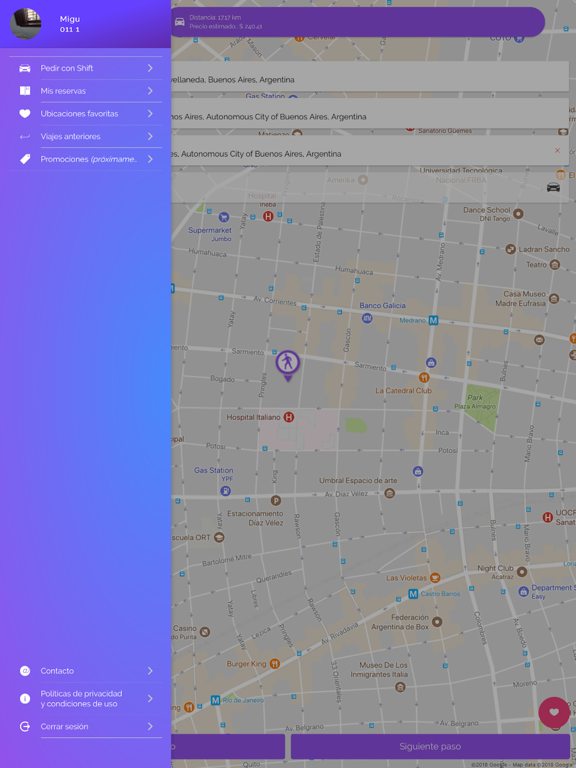Image resolution: width=576 pixels, height=768 pixels.
Task: Click the at-sign icon beside Contacto
Action: point(24,671)
